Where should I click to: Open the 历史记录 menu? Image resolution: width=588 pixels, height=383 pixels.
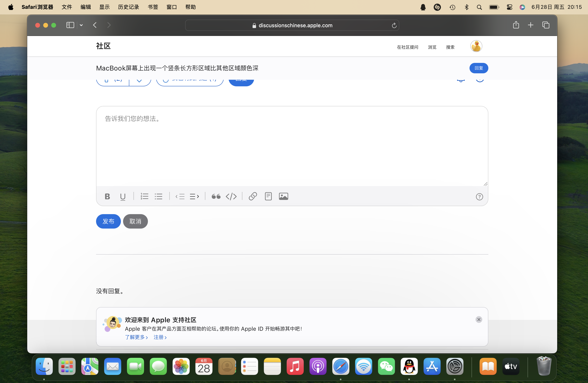click(x=128, y=7)
